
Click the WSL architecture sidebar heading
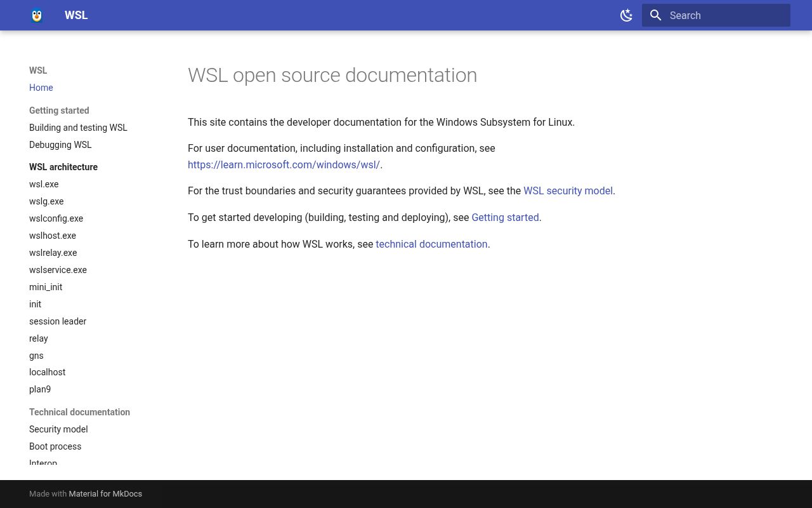63,167
